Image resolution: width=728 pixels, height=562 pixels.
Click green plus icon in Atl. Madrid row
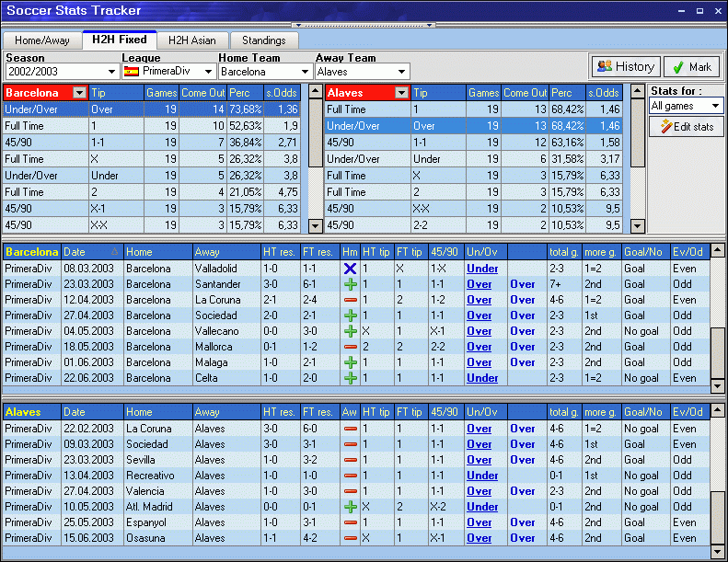pyautogui.click(x=350, y=507)
